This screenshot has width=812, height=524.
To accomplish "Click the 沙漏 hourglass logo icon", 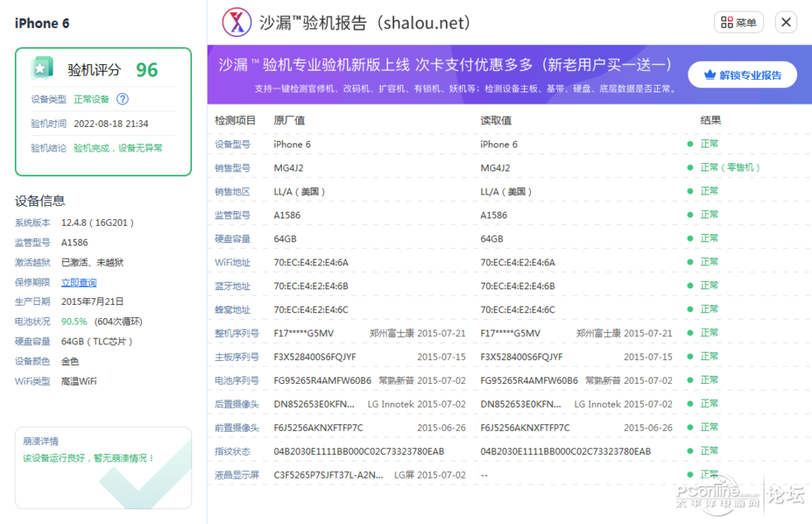I will (x=237, y=22).
